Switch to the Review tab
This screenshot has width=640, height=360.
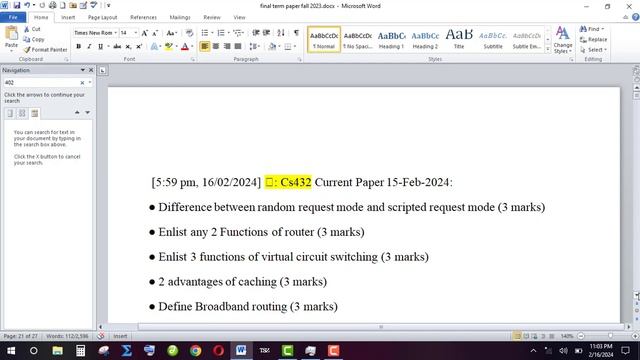(212, 17)
